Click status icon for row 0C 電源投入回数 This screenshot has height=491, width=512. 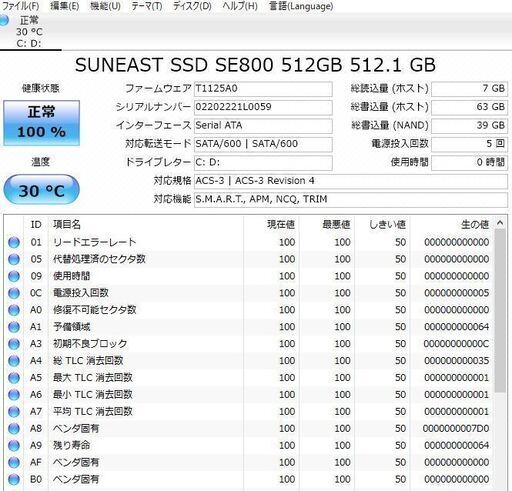coord(14,293)
